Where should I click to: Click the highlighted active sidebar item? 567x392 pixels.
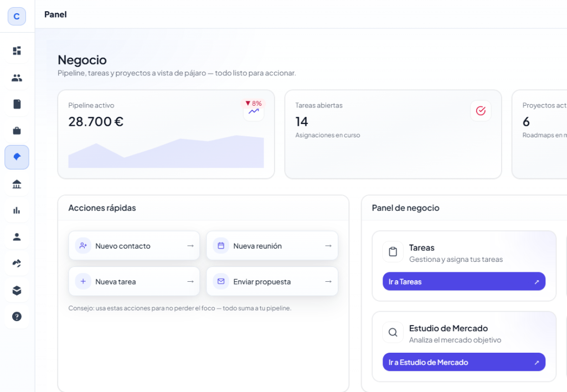[x=17, y=157]
